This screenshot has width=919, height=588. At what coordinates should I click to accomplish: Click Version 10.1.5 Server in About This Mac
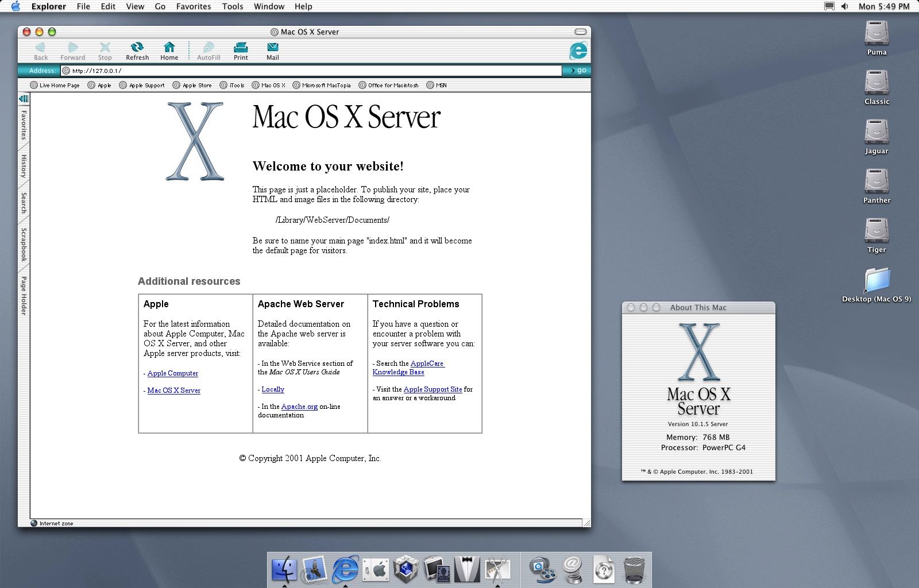click(698, 424)
